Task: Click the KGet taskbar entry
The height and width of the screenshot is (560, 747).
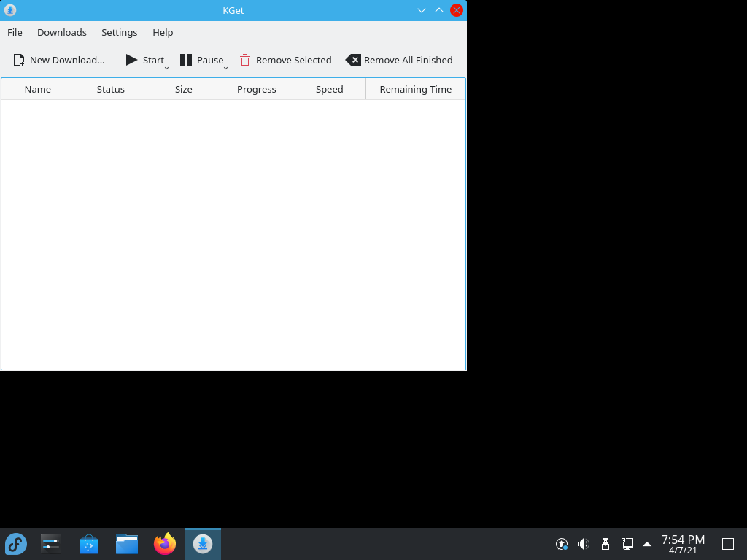Action: pyautogui.click(x=203, y=544)
